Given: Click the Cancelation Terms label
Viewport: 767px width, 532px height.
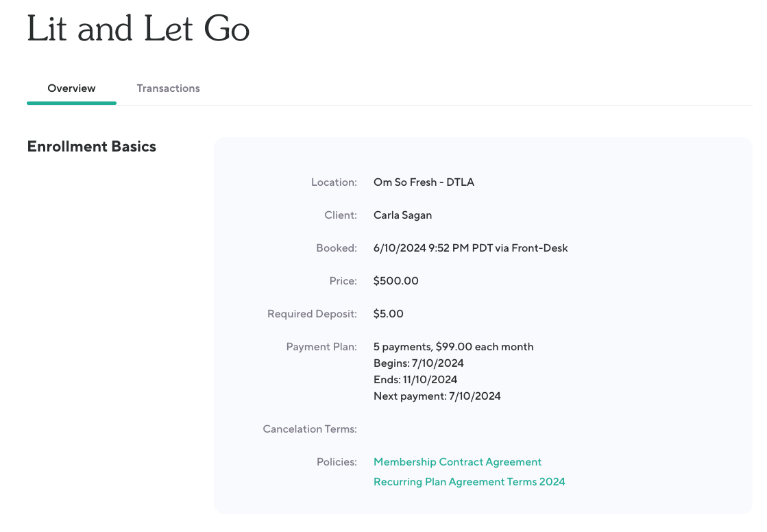Looking at the screenshot, I should click(x=310, y=429).
